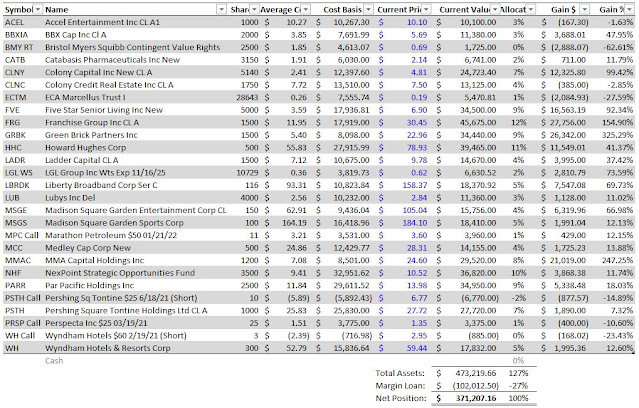
Task: Select the CLNY gain 12,325.80 cell
Action: pyautogui.click(x=567, y=73)
